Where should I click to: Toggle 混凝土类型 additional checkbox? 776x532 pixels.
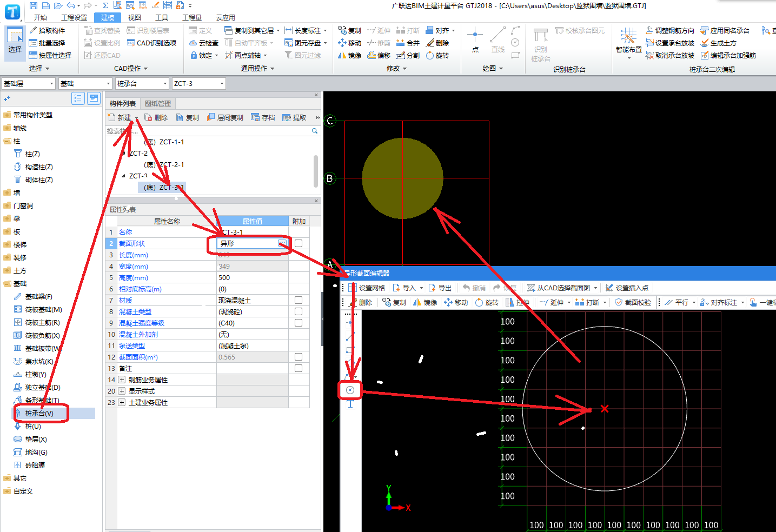(299, 311)
